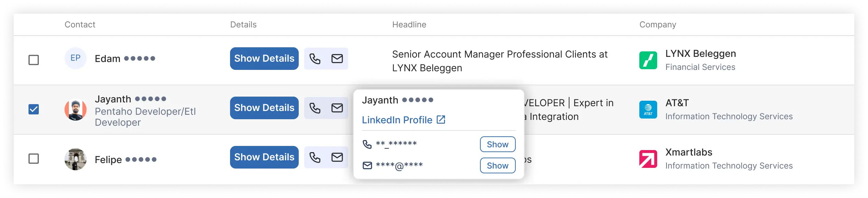
Task: Open Jayanth's profile photo
Action: click(x=76, y=110)
